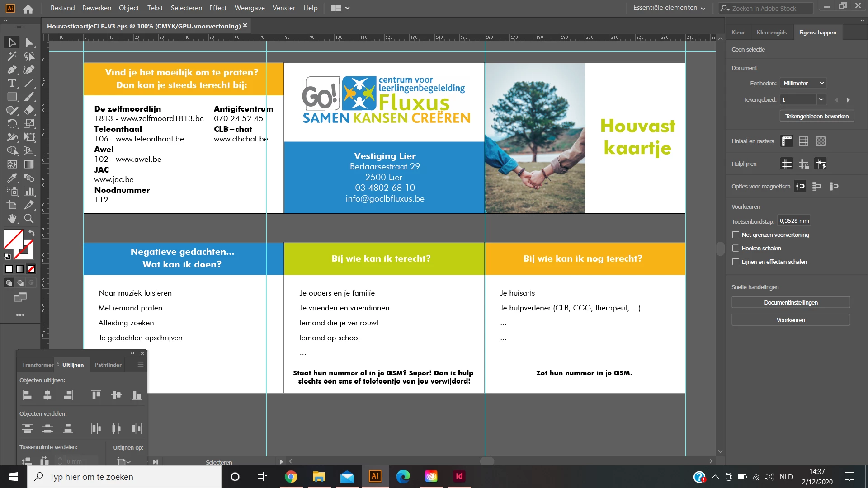Click Tekengebieden bewerken button
868x488 pixels.
click(x=816, y=116)
